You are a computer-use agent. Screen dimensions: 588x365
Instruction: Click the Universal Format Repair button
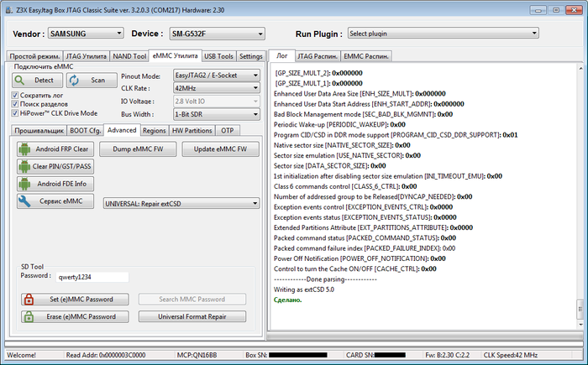[192, 316]
